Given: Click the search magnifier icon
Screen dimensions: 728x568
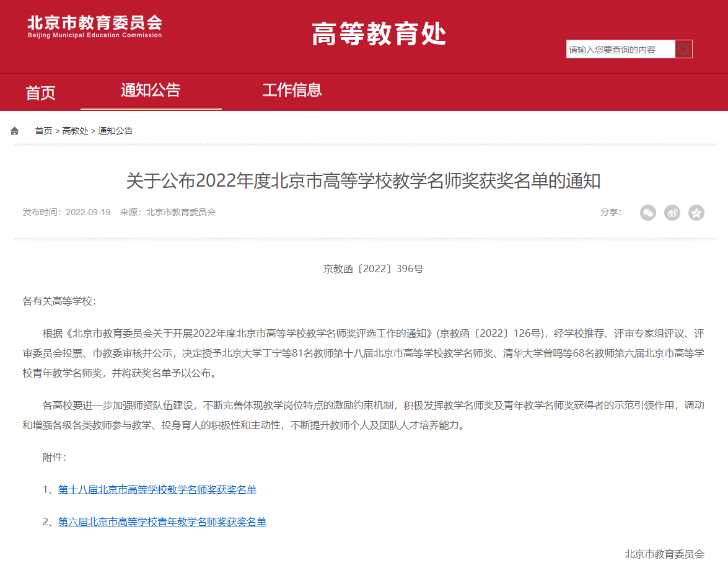Looking at the screenshot, I should (x=683, y=50).
